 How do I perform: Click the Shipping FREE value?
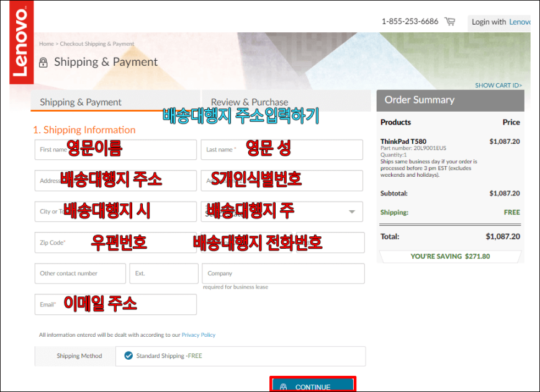pyautogui.click(x=512, y=212)
